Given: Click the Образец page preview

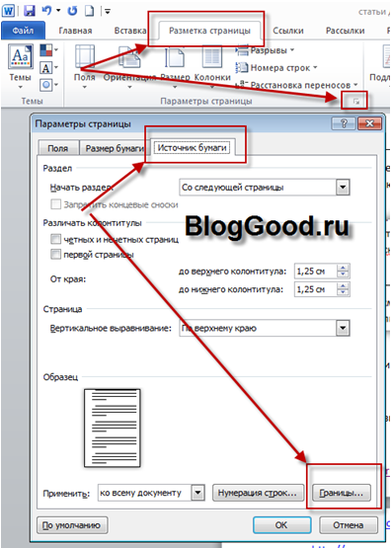Looking at the screenshot, I should tap(113, 429).
